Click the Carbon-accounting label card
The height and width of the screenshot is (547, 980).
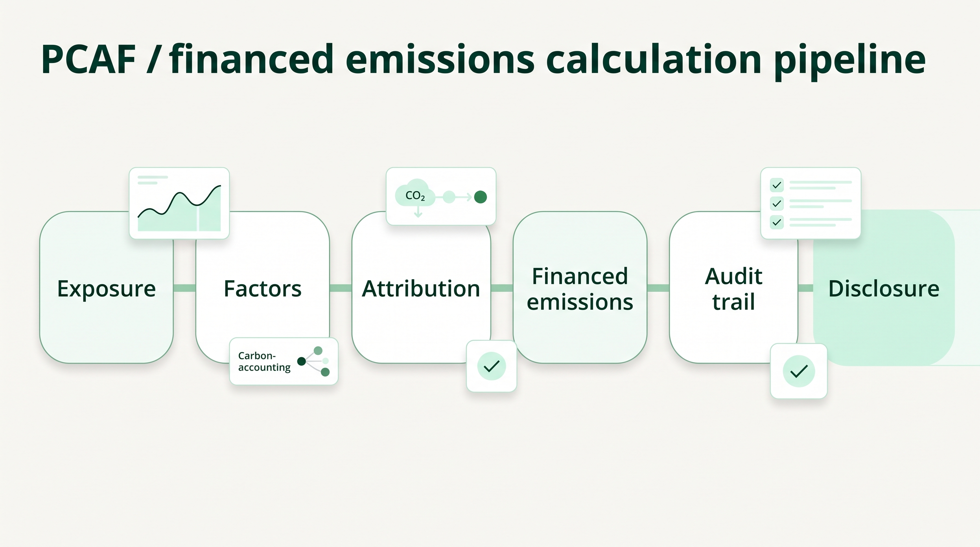coord(284,361)
